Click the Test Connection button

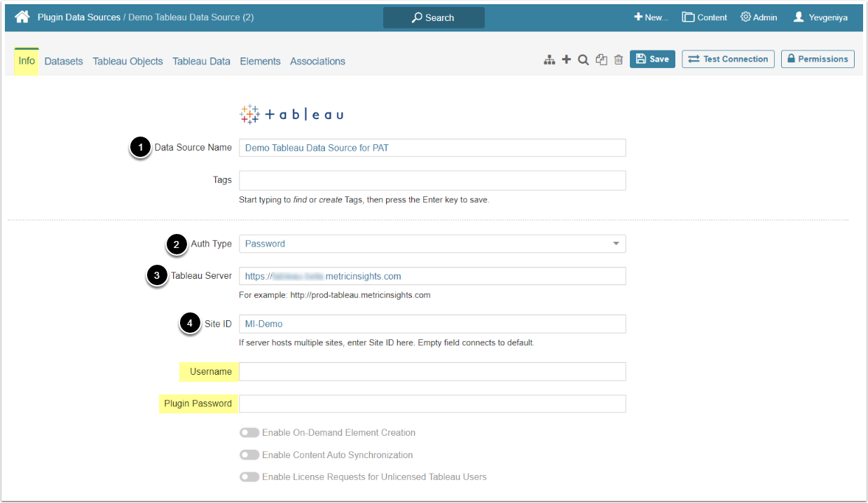click(x=728, y=60)
